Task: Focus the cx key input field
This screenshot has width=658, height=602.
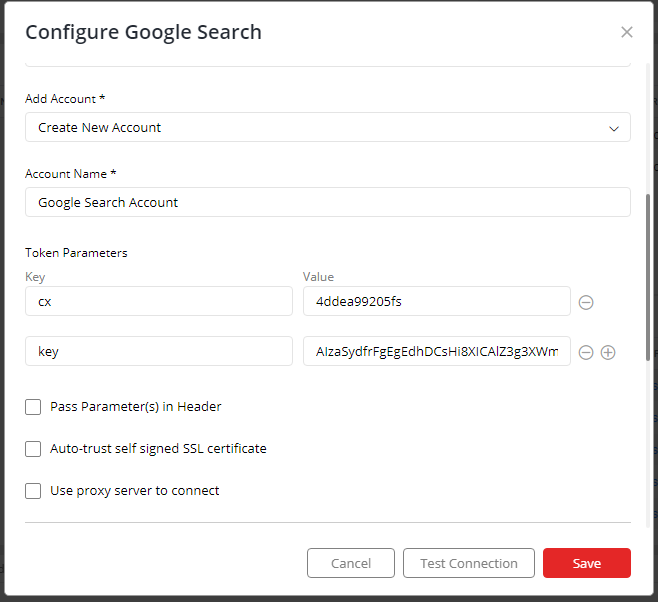Action: pyautogui.click(x=159, y=301)
